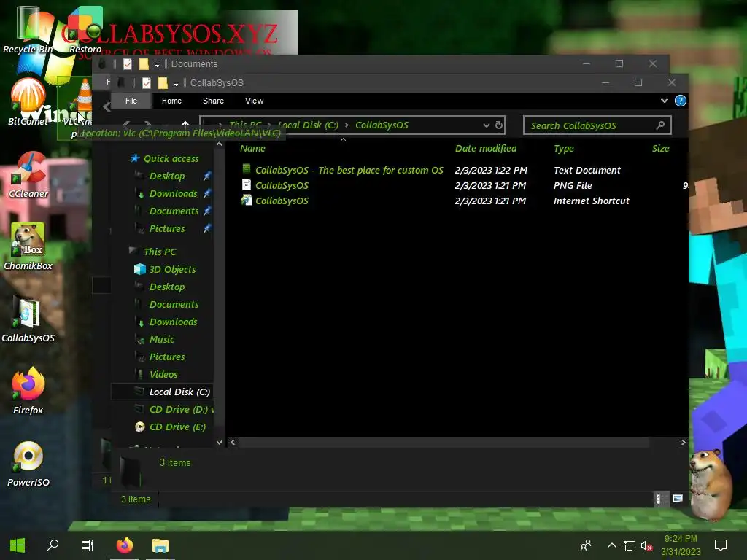Go up one folder level arrow
This screenshot has width=747, height=560.
pos(185,125)
